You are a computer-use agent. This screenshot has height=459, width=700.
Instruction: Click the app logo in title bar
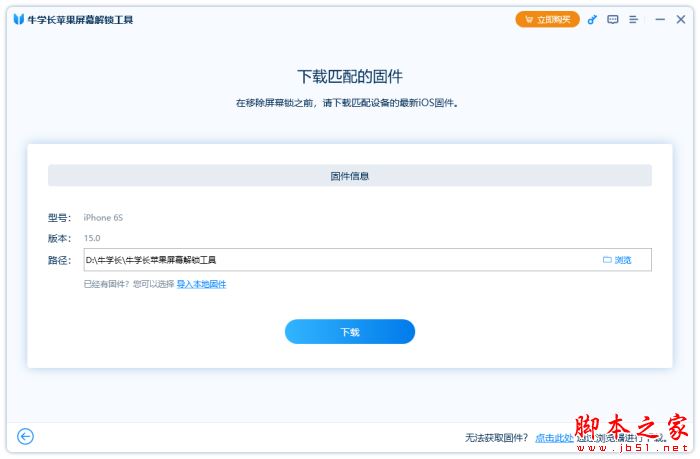pyautogui.click(x=19, y=19)
